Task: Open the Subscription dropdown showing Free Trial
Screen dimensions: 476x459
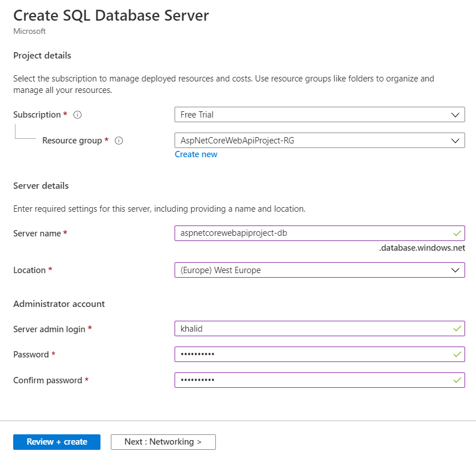Action: click(320, 115)
